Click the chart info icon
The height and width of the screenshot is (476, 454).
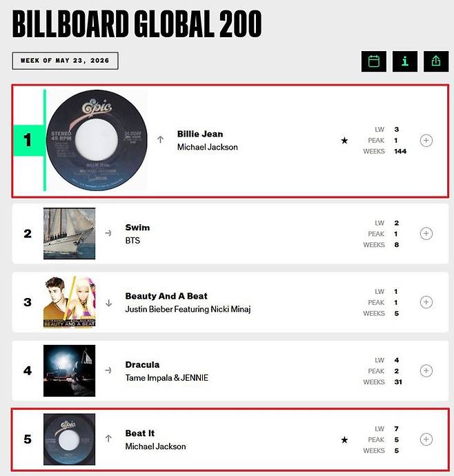click(405, 61)
